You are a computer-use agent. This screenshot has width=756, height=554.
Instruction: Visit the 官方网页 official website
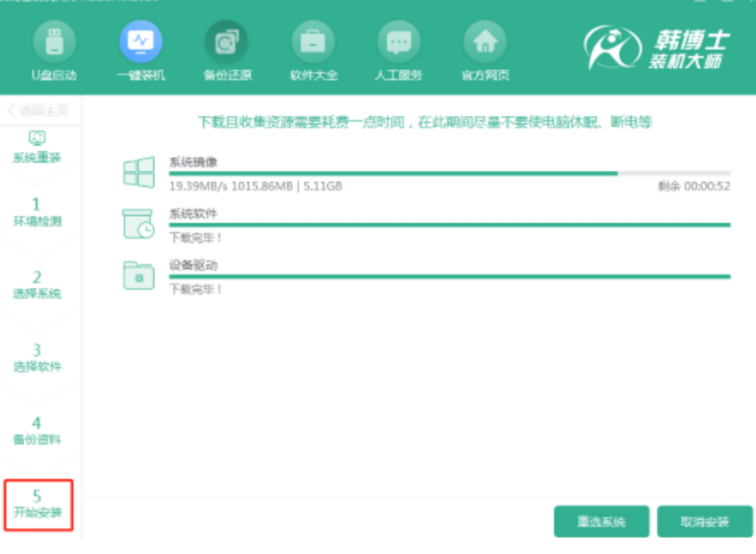[x=482, y=44]
